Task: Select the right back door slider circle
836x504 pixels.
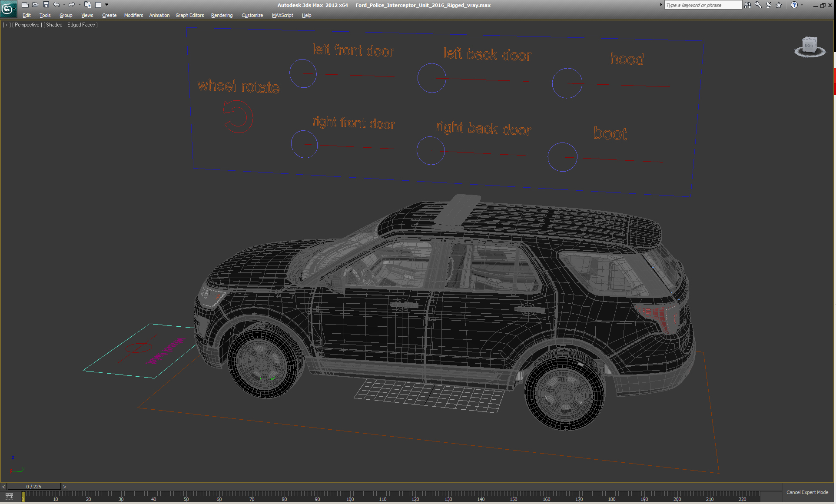Action: point(431,151)
